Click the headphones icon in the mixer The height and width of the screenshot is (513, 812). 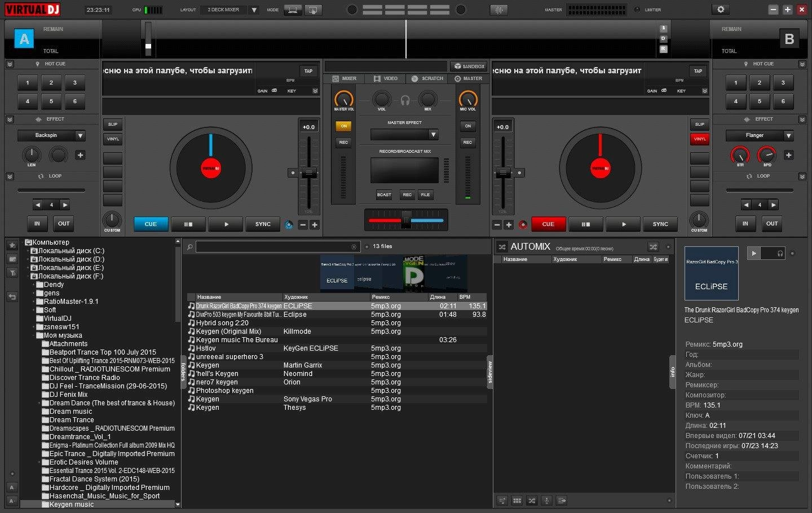coord(405,100)
